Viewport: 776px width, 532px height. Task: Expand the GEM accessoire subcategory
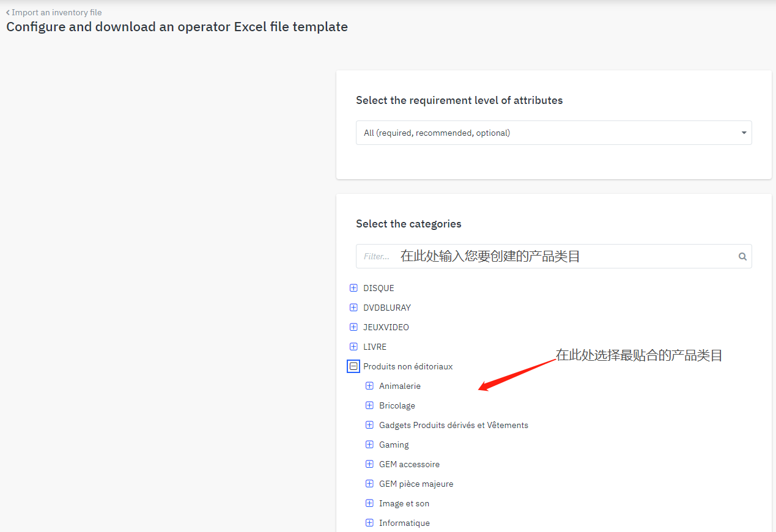369,464
